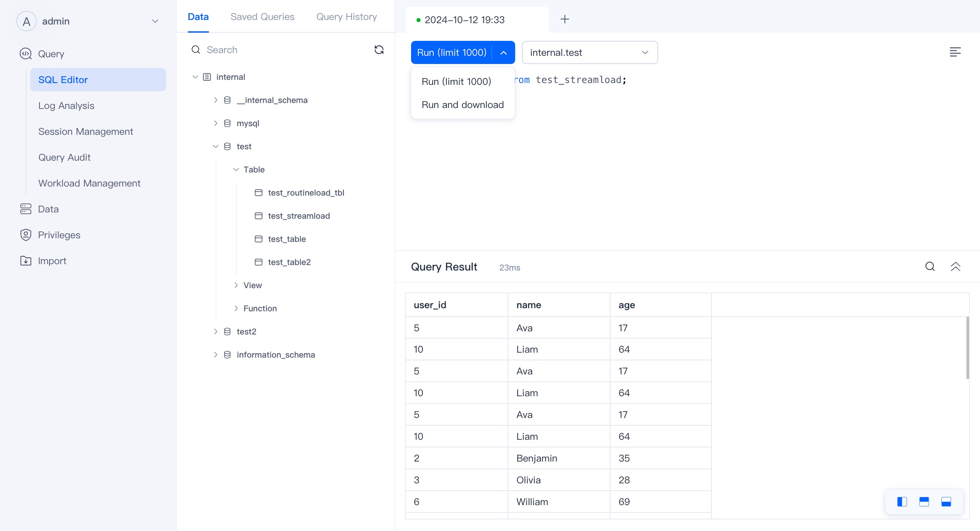Select the bottom panel layout icon
This screenshot has height=531, width=980.
(946, 501)
